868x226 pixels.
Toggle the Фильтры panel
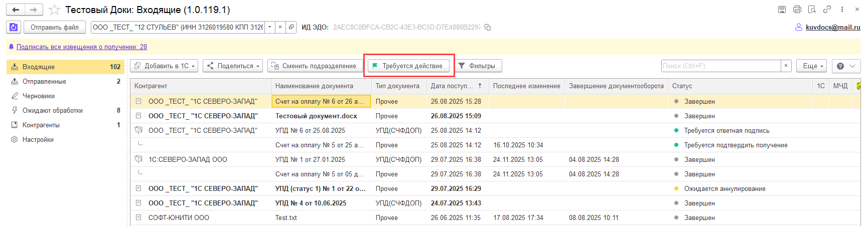477,66
